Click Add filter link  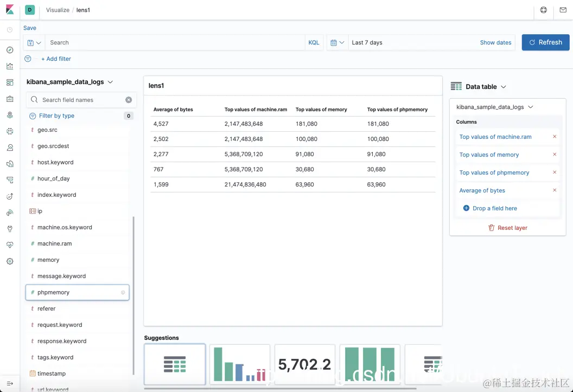click(x=56, y=59)
